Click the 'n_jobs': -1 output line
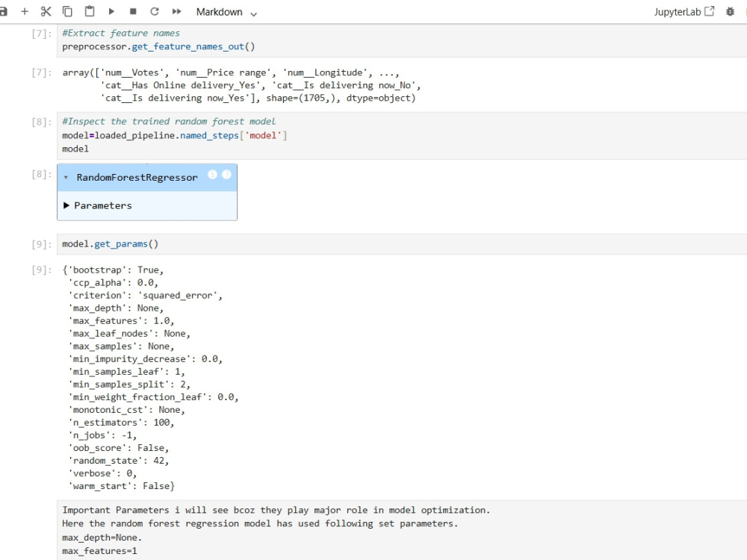 [102, 435]
